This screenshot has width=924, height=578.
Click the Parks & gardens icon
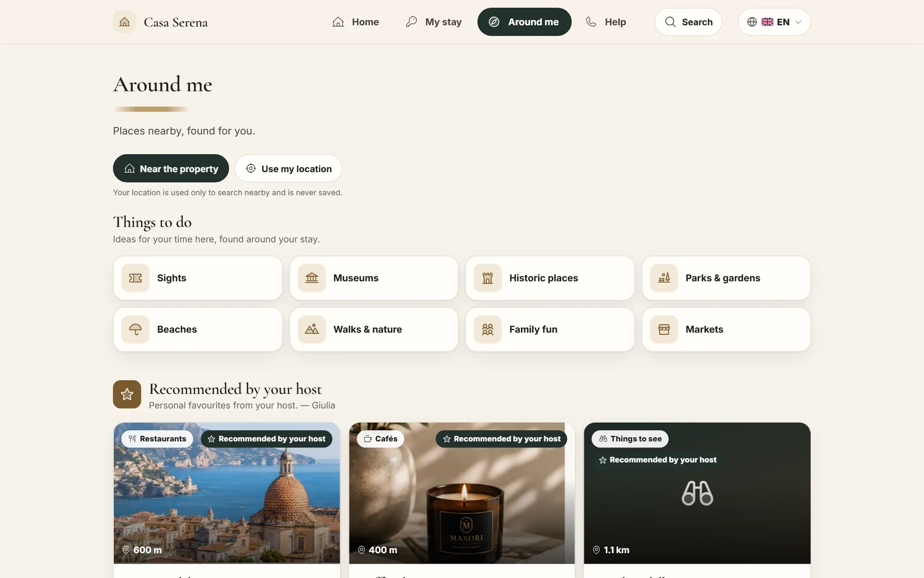[x=664, y=278]
